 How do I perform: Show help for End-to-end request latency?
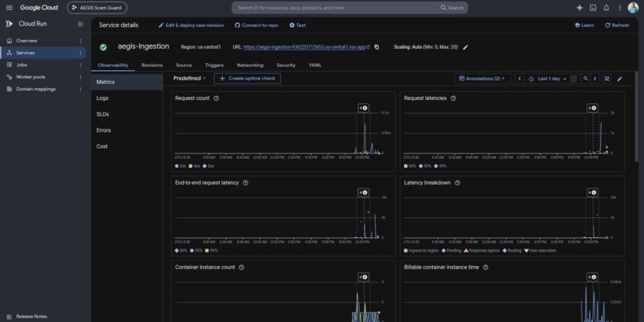pyautogui.click(x=245, y=183)
